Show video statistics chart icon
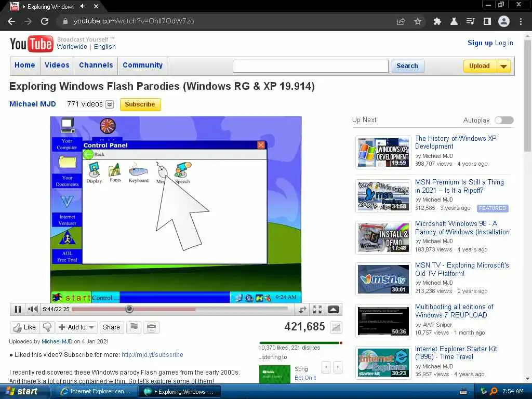The image size is (532, 399). (336, 327)
